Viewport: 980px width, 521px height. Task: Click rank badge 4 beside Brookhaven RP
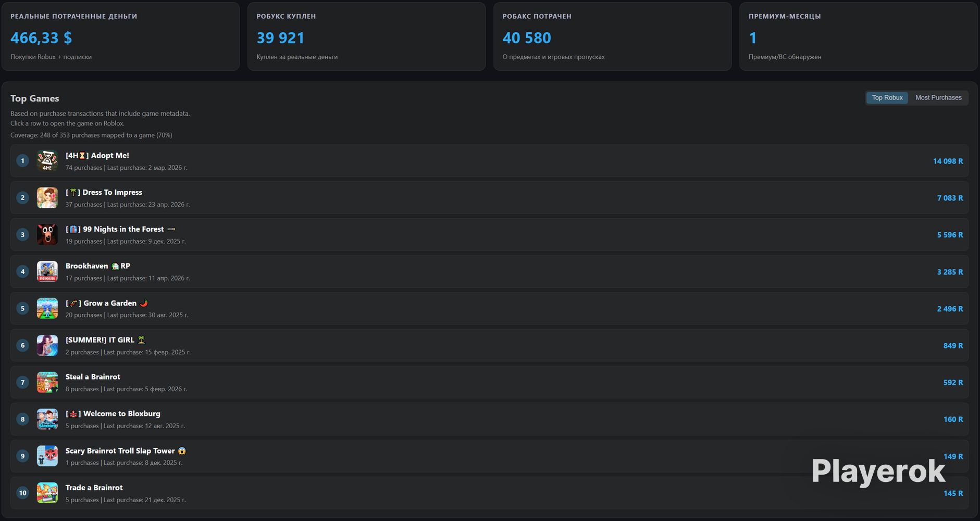[x=22, y=271]
